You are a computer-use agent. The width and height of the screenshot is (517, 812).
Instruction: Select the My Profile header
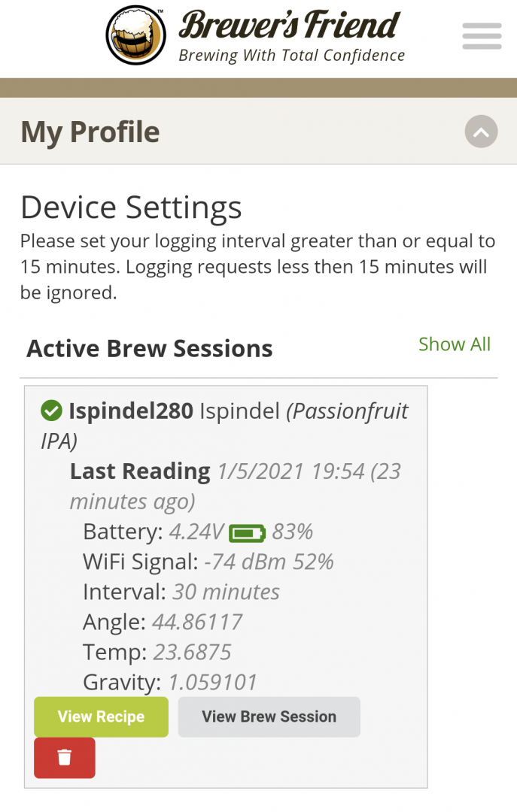(90, 132)
